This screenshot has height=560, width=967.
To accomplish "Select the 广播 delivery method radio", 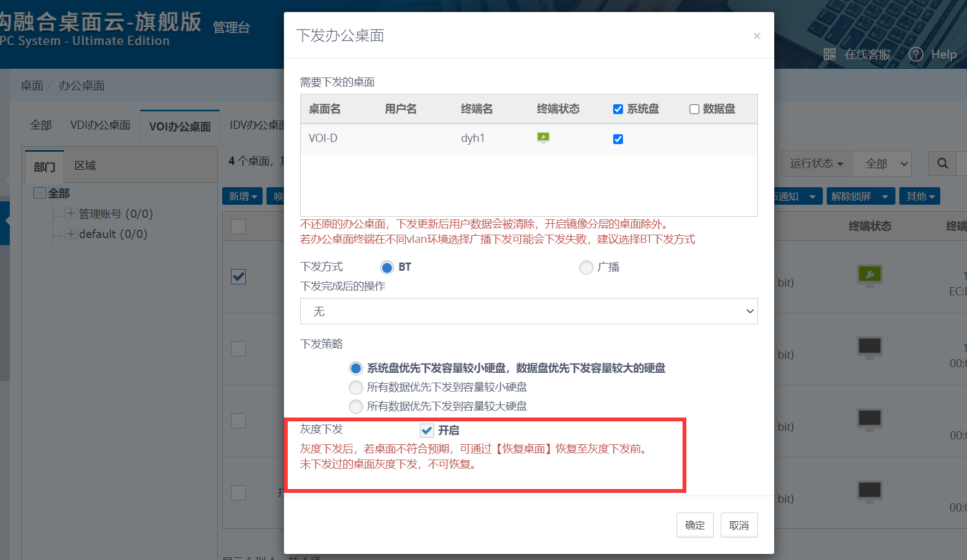I will 586,267.
